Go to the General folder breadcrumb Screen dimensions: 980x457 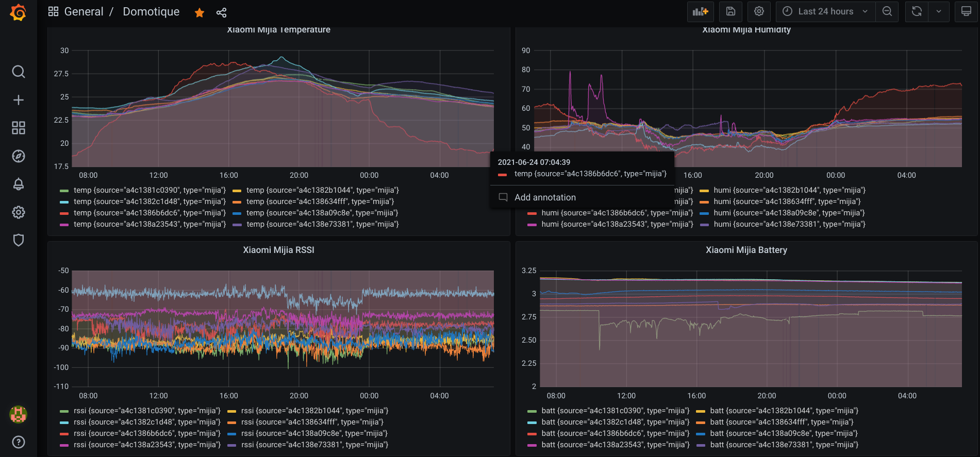coord(84,11)
